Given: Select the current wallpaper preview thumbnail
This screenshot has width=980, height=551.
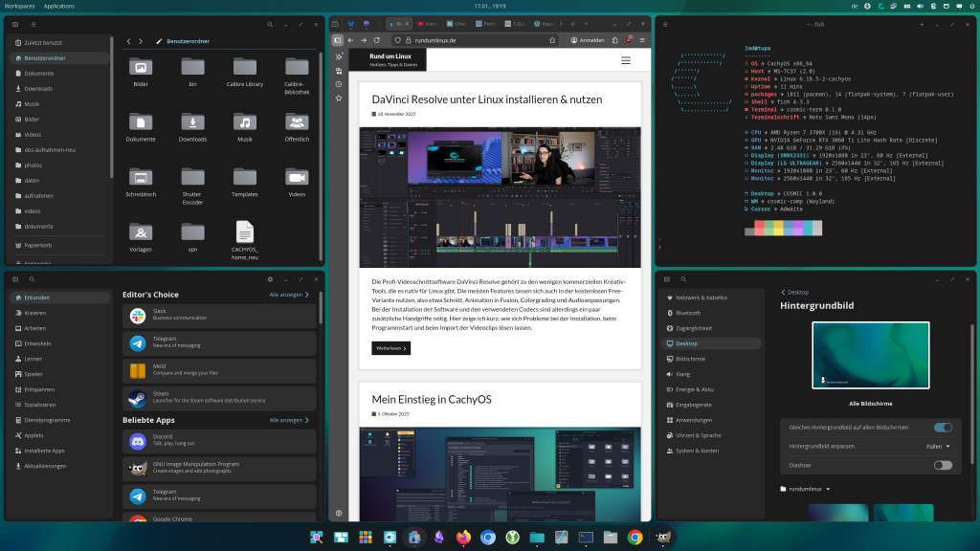Looking at the screenshot, I should pyautogui.click(x=870, y=355).
